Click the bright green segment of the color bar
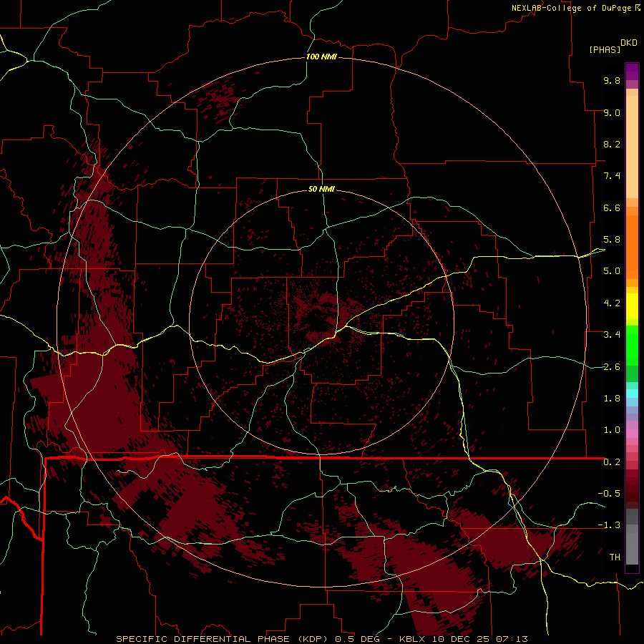Image resolution: width=644 pixels, height=644 pixels. point(632,346)
